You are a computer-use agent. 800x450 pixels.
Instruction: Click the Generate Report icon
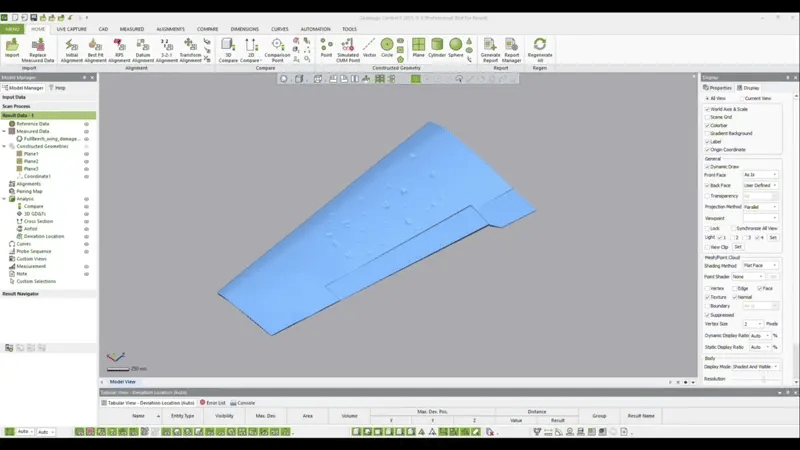pyautogui.click(x=490, y=46)
